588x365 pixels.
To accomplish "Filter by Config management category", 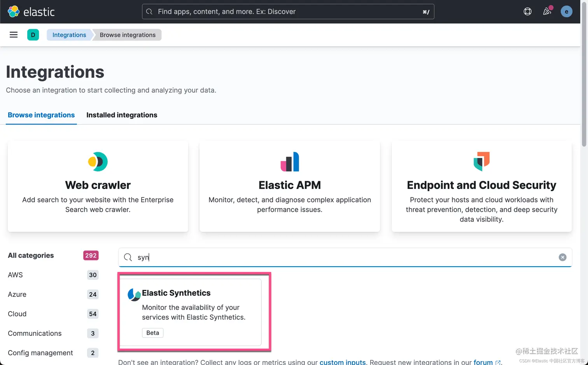I will [40, 353].
